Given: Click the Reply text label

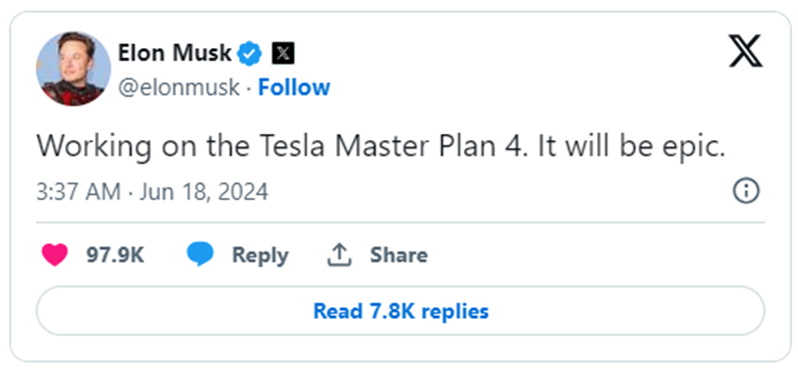Looking at the screenshot, I should tap(260, 255).
